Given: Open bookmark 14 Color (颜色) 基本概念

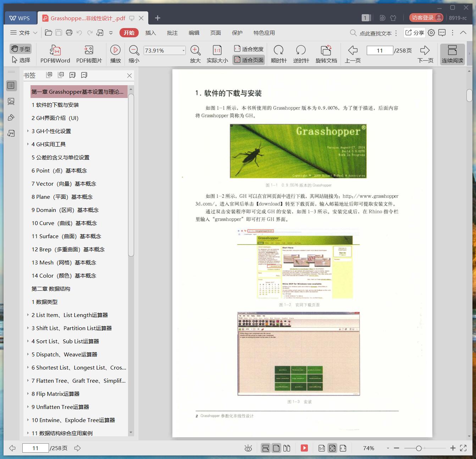Looking at the screenshot, I should pos(64,275).
